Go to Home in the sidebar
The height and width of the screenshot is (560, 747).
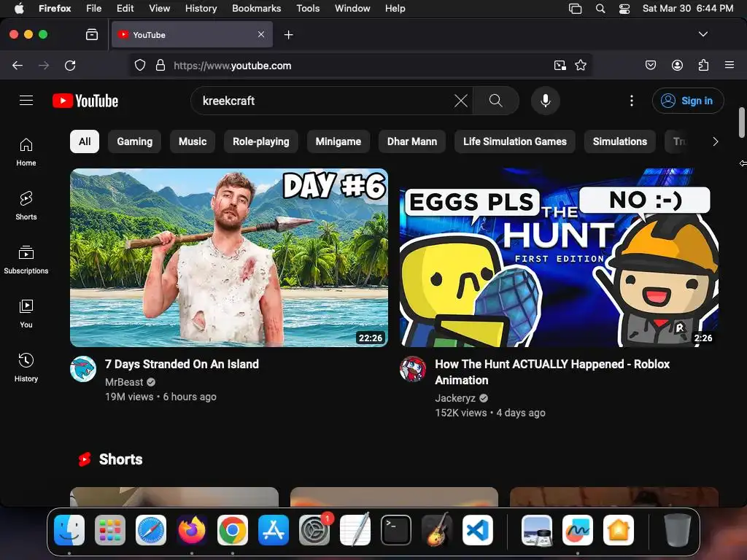(x=26, y=152)
